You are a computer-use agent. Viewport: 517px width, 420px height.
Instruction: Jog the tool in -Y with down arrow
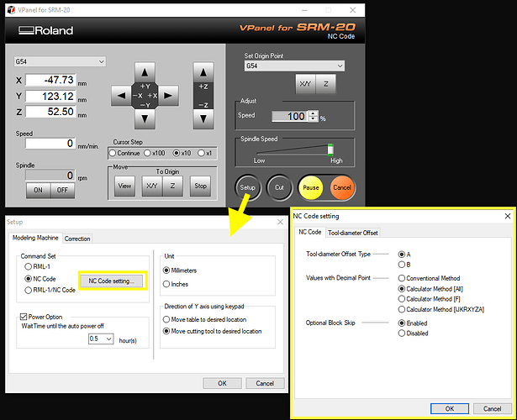(145, 118)
